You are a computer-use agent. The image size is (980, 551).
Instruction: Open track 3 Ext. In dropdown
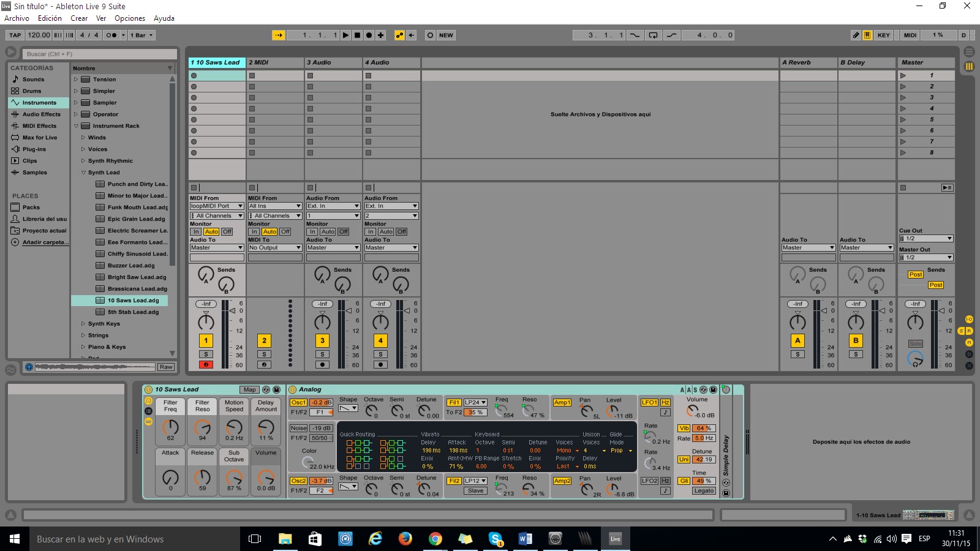333,206
